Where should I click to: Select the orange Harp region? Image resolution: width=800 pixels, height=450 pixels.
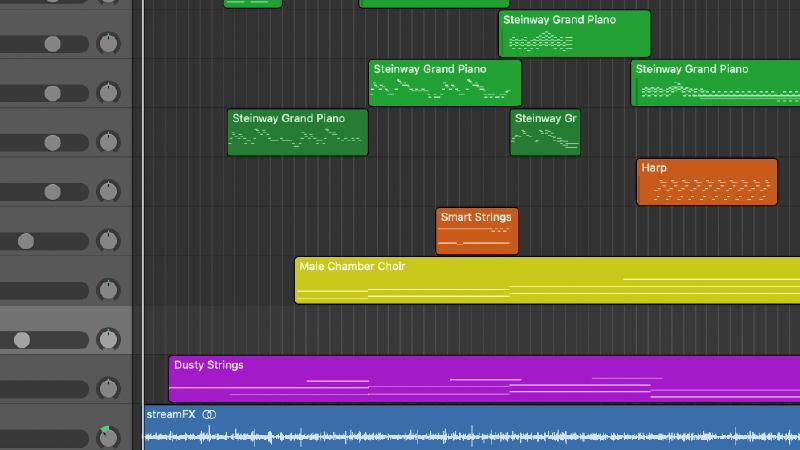pos(706,182)
